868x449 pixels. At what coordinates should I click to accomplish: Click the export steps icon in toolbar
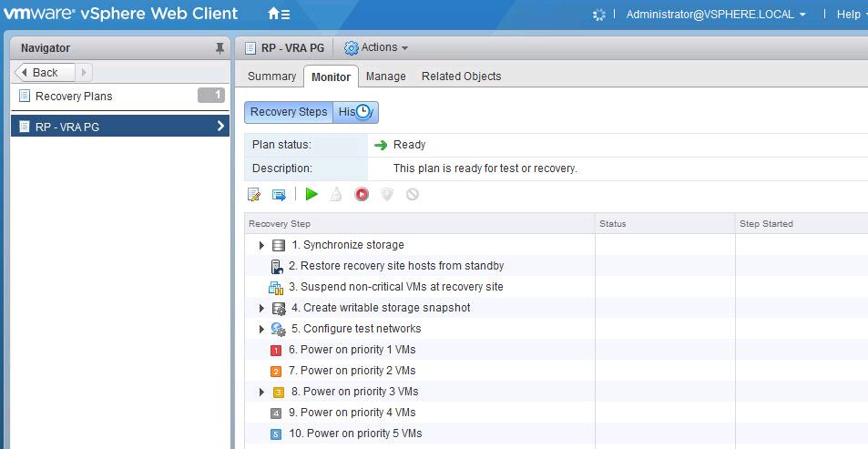pyautogui.click(x=279, y=194)
